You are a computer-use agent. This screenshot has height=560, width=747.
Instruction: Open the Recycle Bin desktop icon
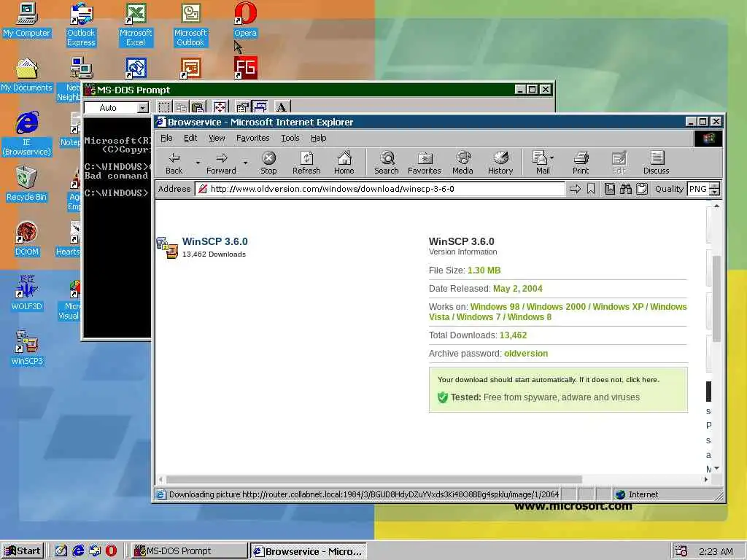pos(27,184)
